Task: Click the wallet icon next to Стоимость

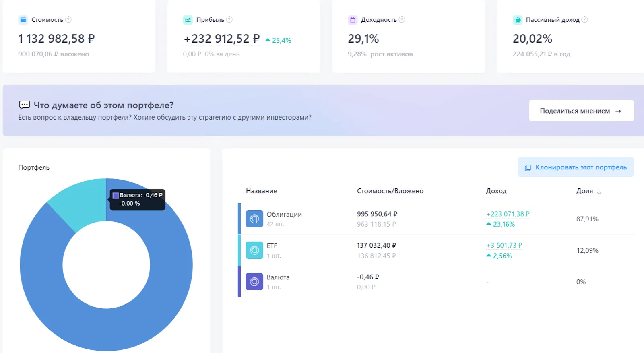Action: 23,20
